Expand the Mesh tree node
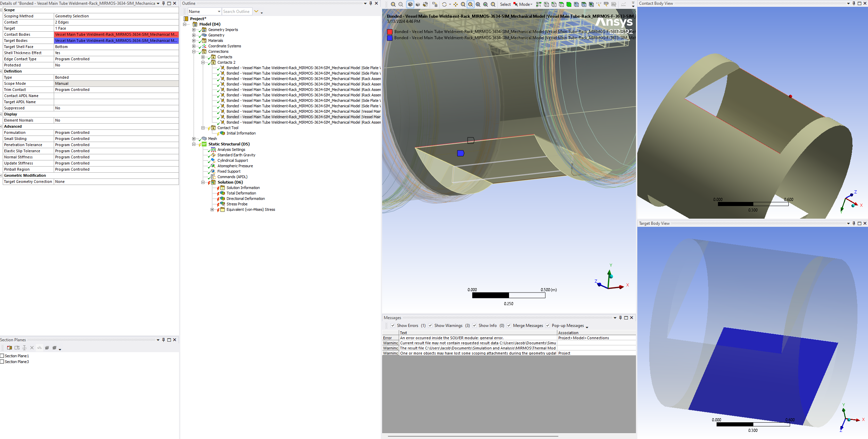Screen dimensions: 868x439 click(194, 139)
